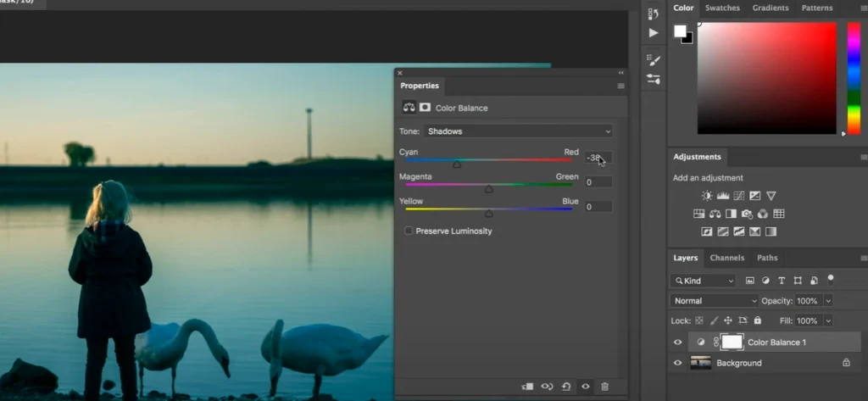Hide the Background layer
The width and height of the screenshot is (868, 401).
677,363
